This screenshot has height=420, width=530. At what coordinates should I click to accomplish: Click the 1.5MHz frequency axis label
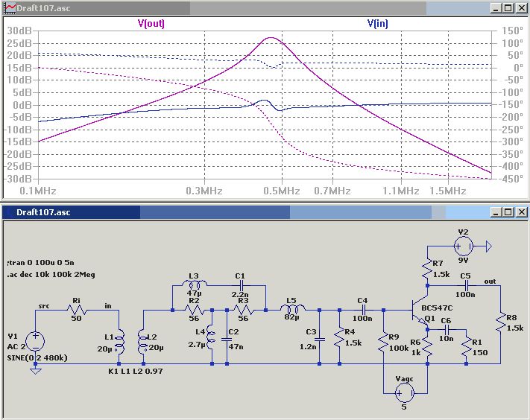448,191
